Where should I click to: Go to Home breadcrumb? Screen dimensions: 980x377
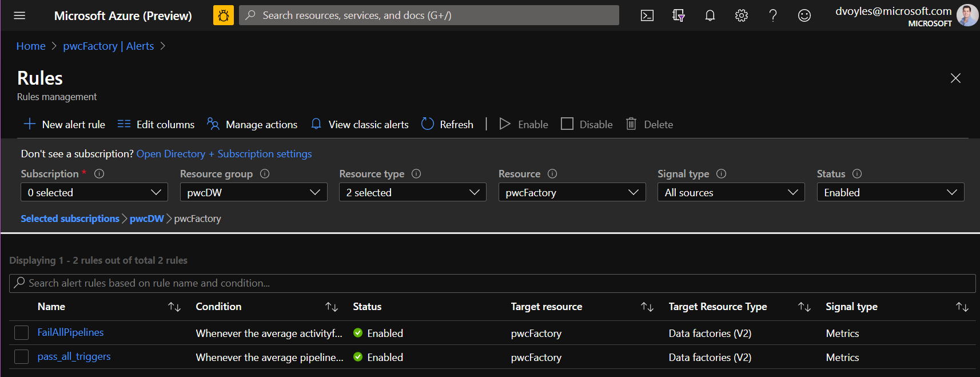[31, 46]
